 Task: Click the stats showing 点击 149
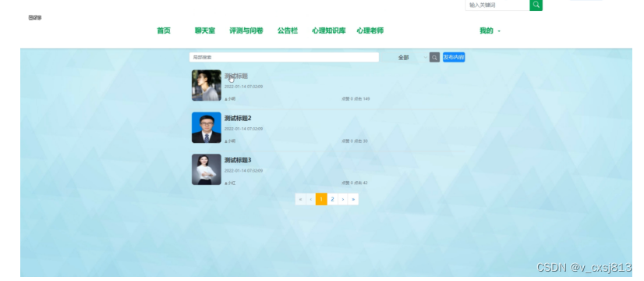pyautogui.click(x=356, y=99)
